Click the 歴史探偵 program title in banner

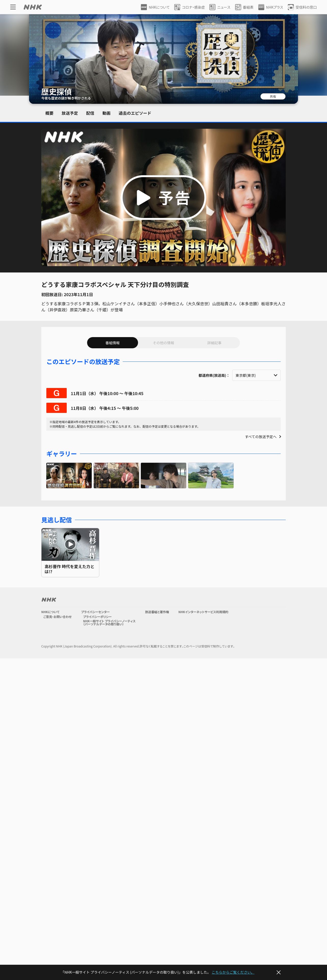(x=56, y=92)
